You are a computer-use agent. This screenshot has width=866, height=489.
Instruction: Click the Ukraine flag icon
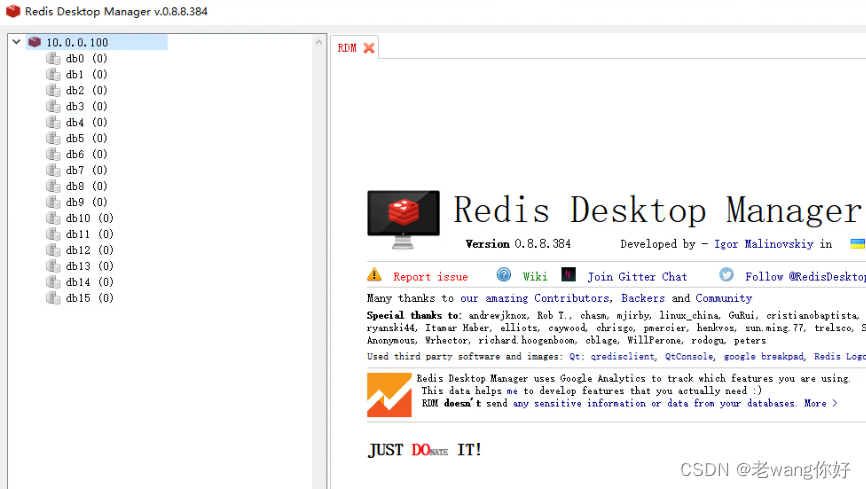click(x=858, y=244)
